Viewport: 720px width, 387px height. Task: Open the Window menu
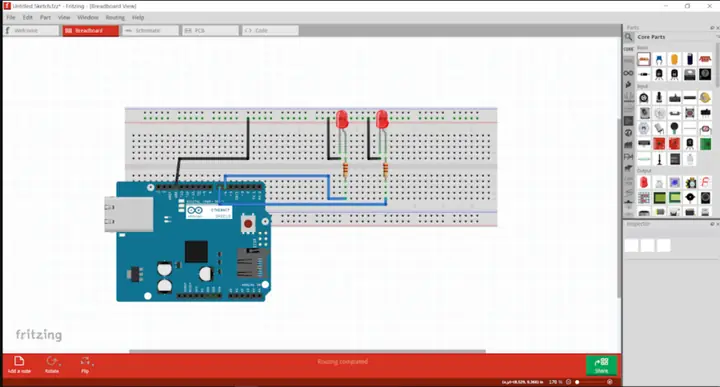pyautogui.click(x=88, y=17)
